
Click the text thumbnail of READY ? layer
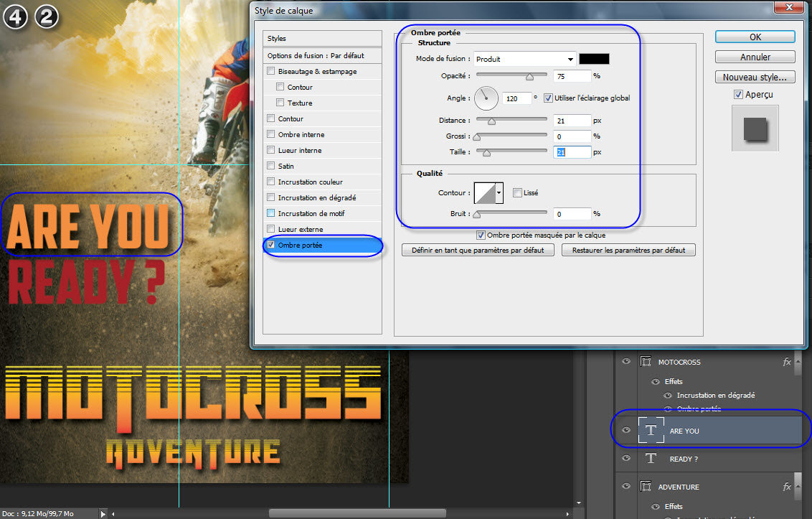coord(651,459)
